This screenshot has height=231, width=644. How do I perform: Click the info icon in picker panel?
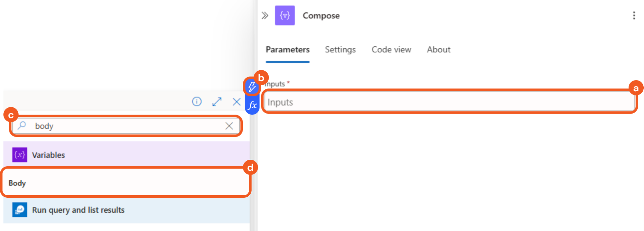197,102
